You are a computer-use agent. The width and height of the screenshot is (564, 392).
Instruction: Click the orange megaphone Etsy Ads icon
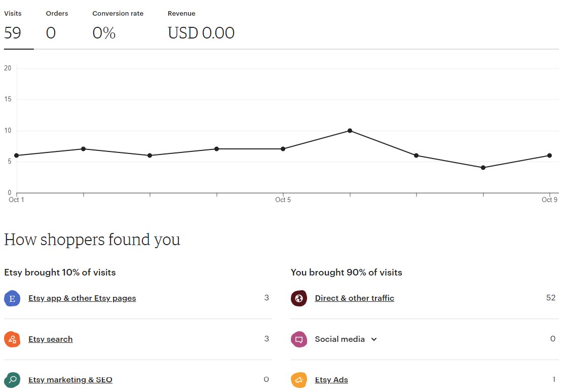[299, 380]
